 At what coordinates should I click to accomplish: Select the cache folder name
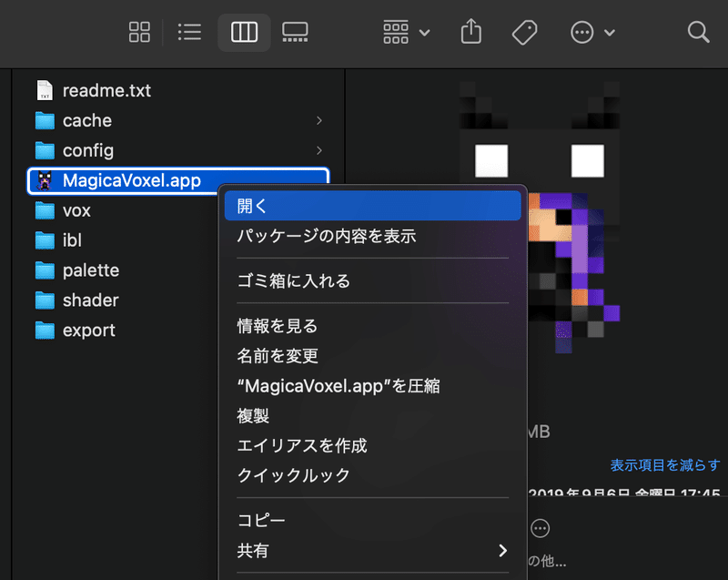(87, 121)
